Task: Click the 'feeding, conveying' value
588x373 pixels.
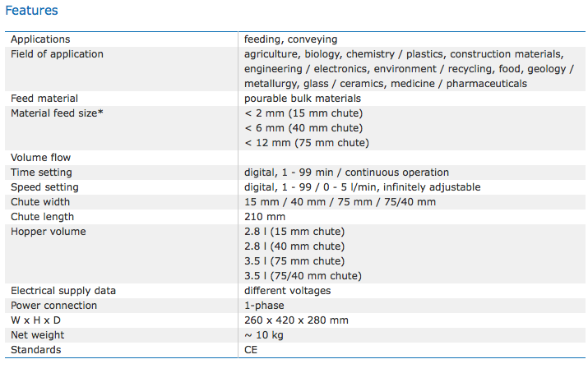Action: [290, 39]
